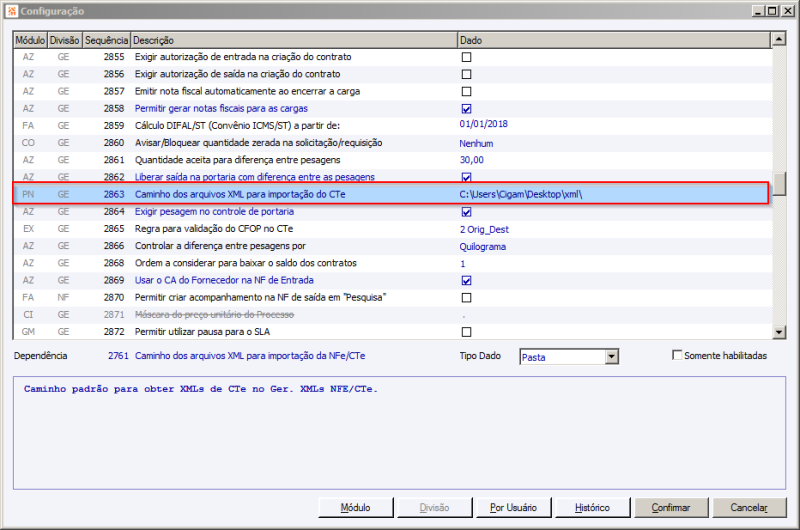
Task: Click the 'Nenhum' value in row 2860
Action: [x=476, y=143]
